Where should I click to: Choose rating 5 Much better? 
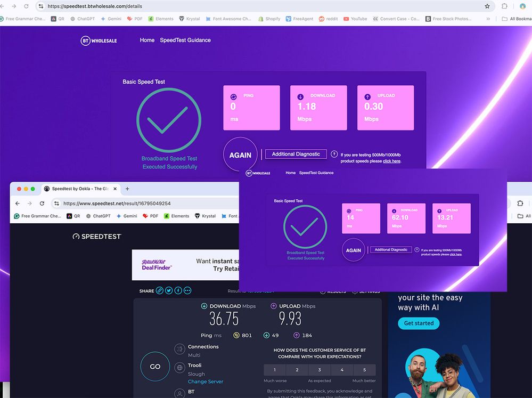click(x=364, y=370)
